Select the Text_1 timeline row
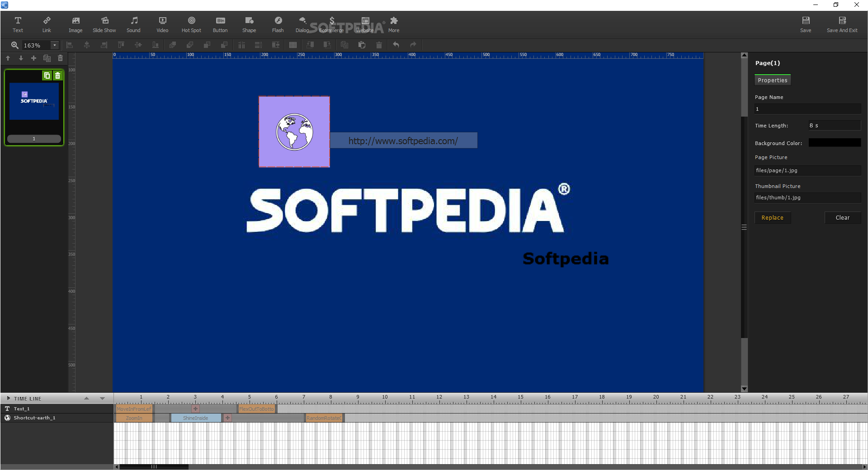The width and height of the screenshot is (868, 470). (x=57, y=409)
